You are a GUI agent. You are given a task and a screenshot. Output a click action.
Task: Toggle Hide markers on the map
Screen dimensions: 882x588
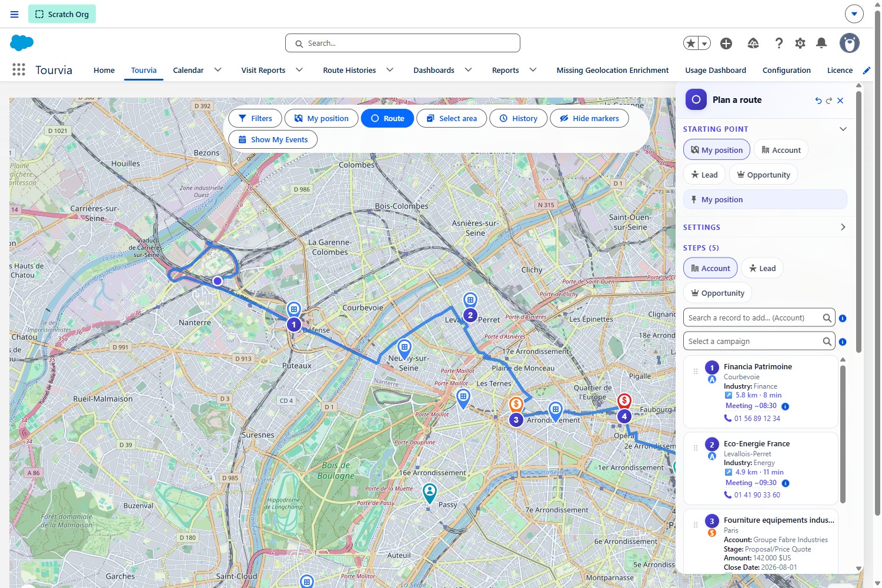pos(589,118)
